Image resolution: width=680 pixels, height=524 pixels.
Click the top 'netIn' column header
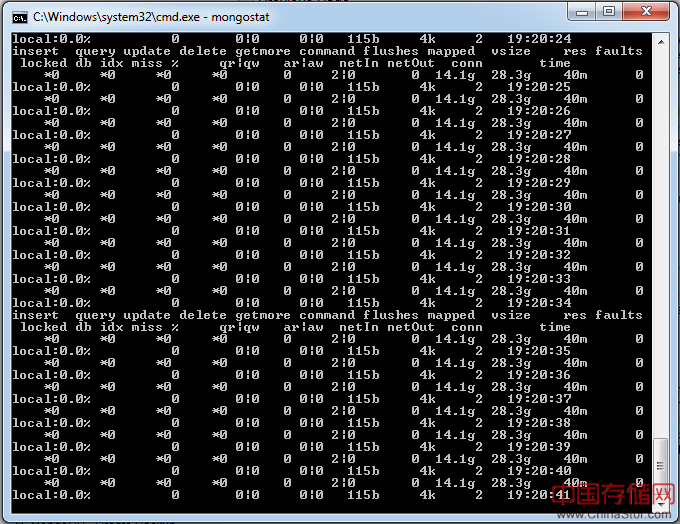click(x=359, y=63)
